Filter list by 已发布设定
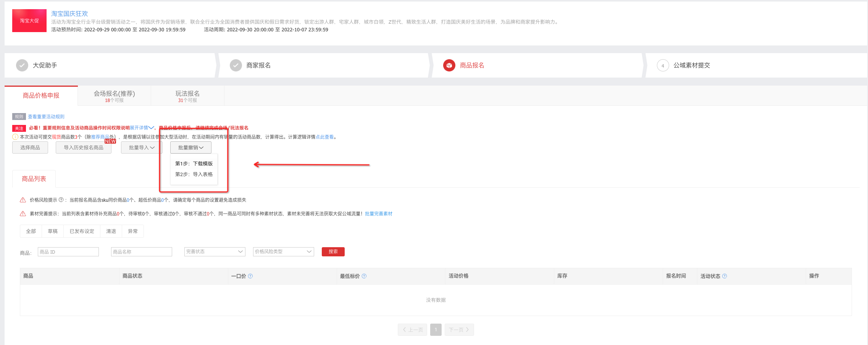 point(82,231)
